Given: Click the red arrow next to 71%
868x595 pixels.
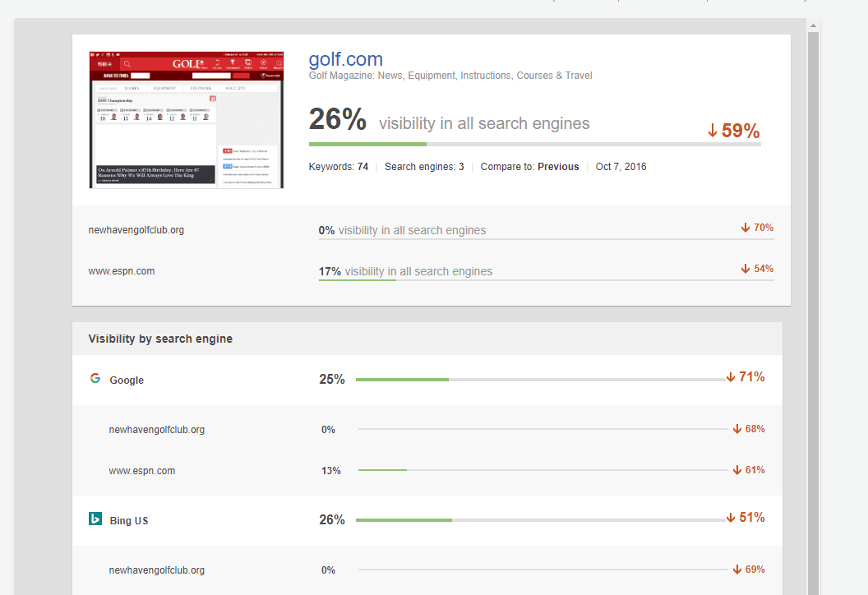Looking at the screenshot, I should [x=731, y=377].
